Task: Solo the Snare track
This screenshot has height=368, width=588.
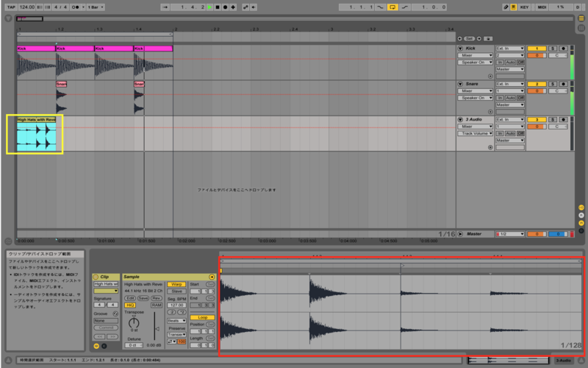Action: coord(553,84)
